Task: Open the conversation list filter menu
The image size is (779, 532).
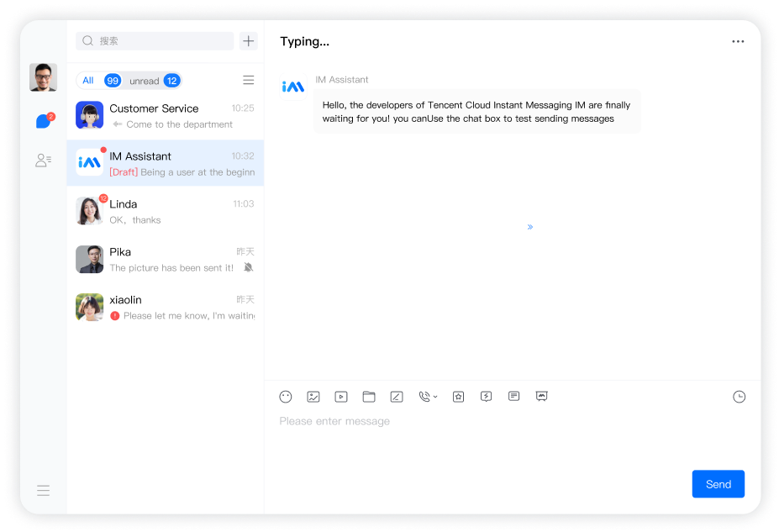Action: [249, 81]
